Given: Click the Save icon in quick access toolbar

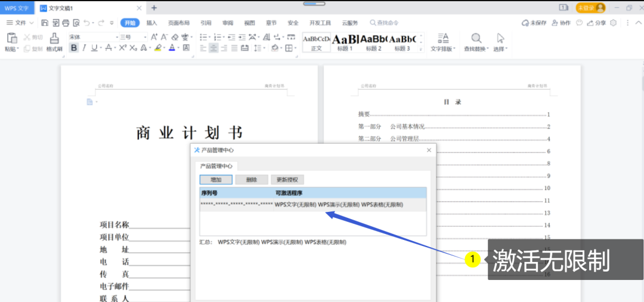Looking at the screenshot, I should (45, 23).
